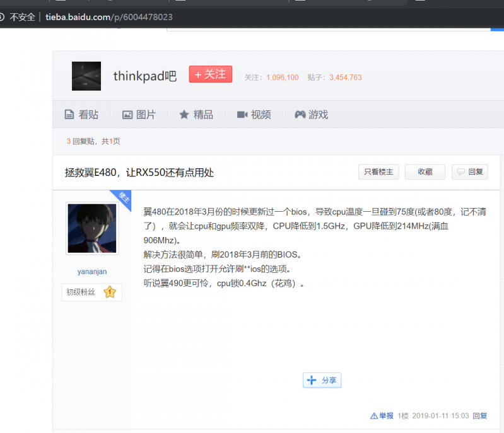Switch to the 视频 tab
Viewport: 504px width, 433px height.
click(x=254, y=114)
